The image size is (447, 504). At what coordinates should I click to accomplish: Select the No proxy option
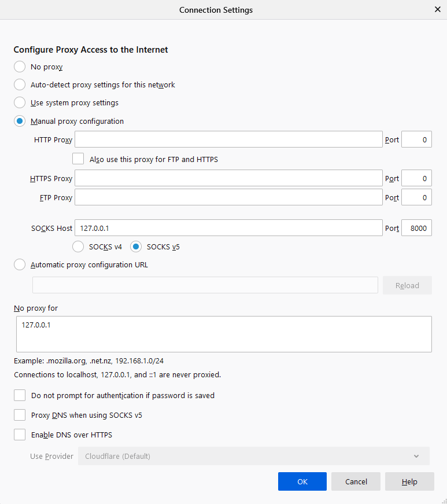coord(20,67)
